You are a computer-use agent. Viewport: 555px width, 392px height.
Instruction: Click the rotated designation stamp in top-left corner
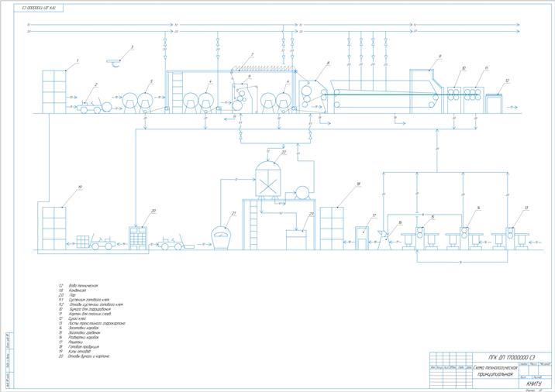[x=39, y=8]
